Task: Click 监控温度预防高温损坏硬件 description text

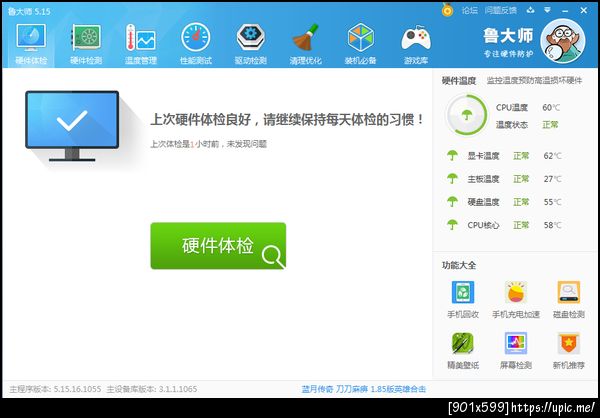Action: pos(534,80)
